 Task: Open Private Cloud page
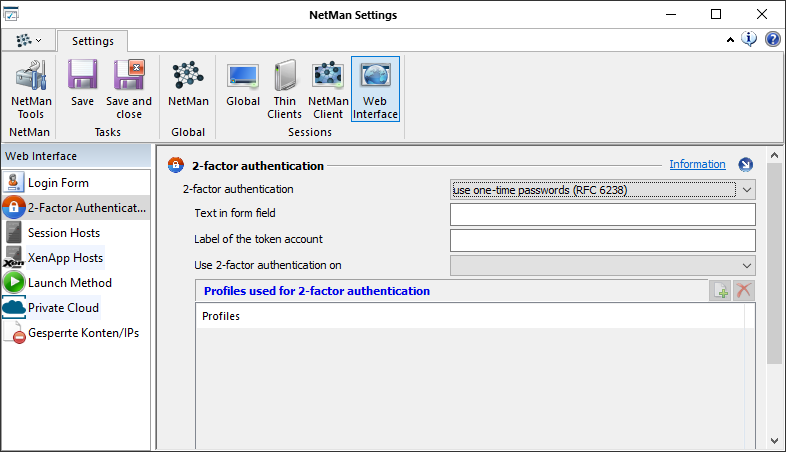point(76,308)
